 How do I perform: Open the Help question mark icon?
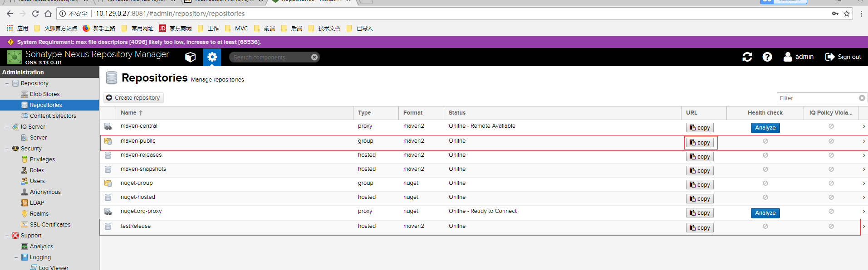[x=767, y=57]
